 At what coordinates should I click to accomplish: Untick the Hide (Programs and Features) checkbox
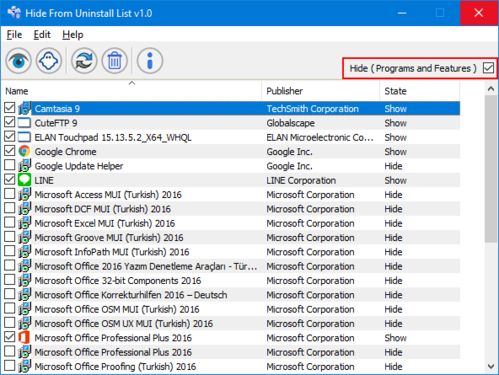488,68
